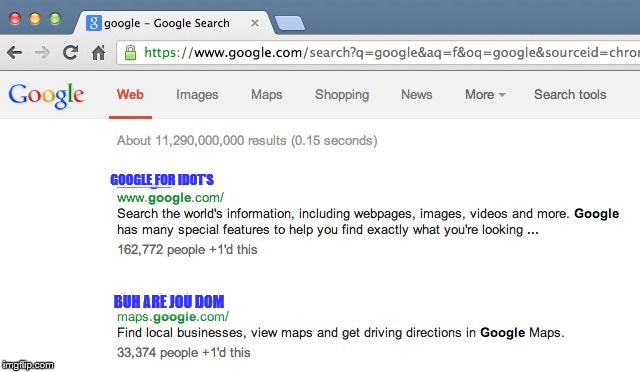Image resolution: width=640 pixels, height=372 pixels.
Task: Reload the page with the refresh icon
Action: click(x=70, y=52)
